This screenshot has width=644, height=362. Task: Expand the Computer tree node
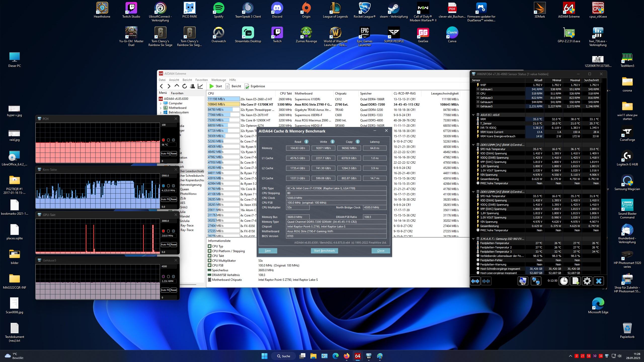point(161,103)
